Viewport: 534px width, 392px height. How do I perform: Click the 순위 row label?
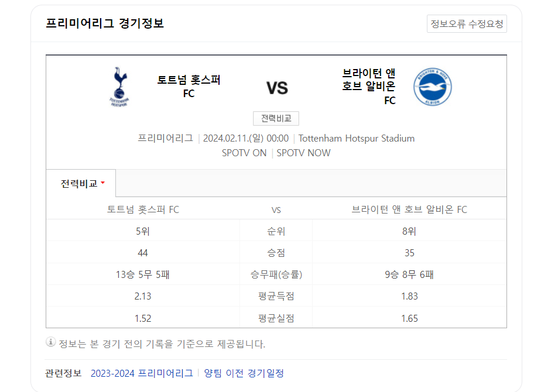point(276,231)
